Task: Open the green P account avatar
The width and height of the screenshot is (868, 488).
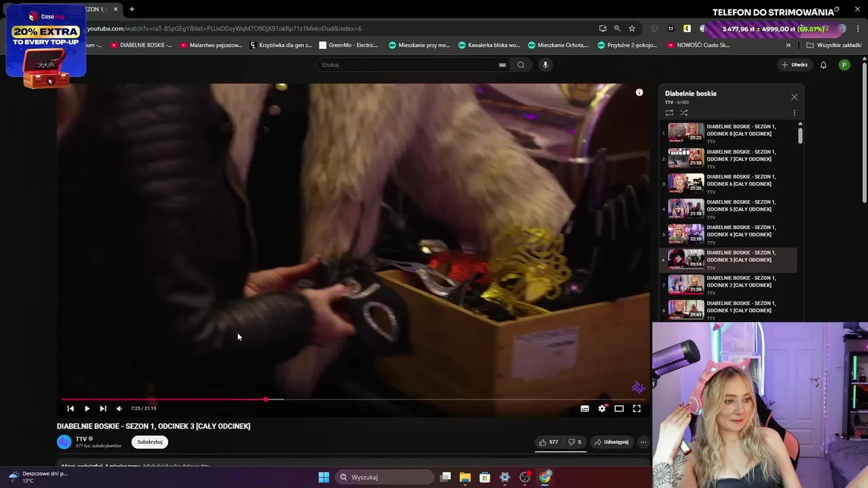Action: [844, 65]
